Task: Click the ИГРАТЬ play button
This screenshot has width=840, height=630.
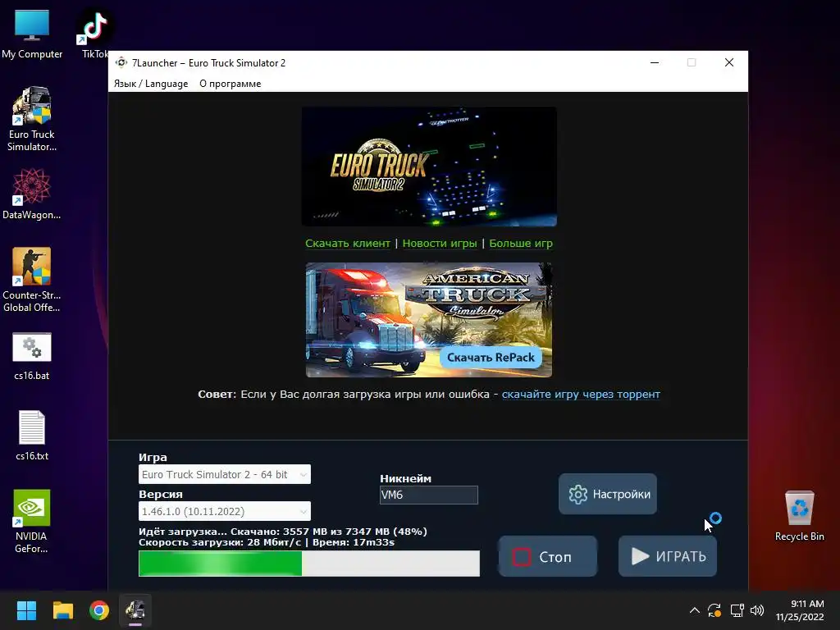Action: tap(668, 557)
